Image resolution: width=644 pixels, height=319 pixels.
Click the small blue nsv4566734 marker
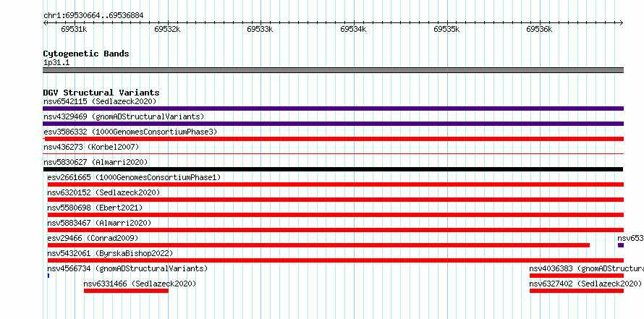point(48,276)
